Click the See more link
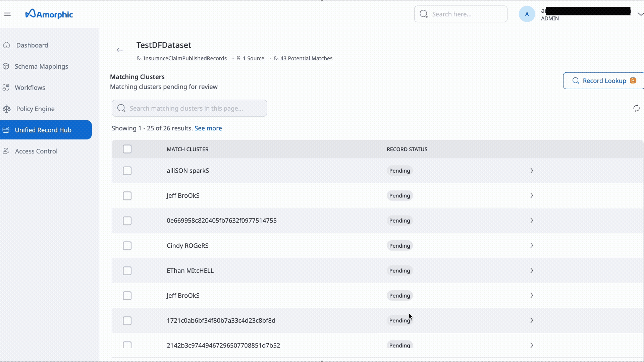Image resolution: width=644 pixels, height=362 pixels. tap(208, 128)
